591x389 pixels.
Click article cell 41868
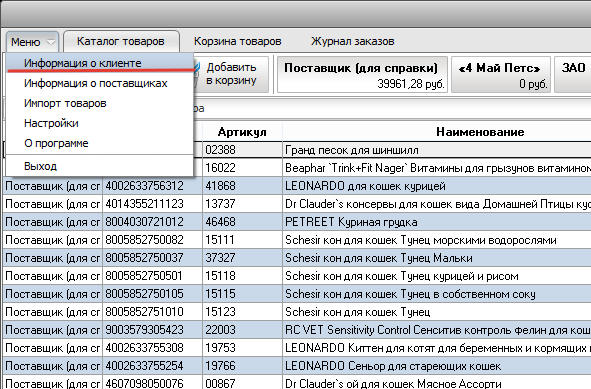coord(242,186)
